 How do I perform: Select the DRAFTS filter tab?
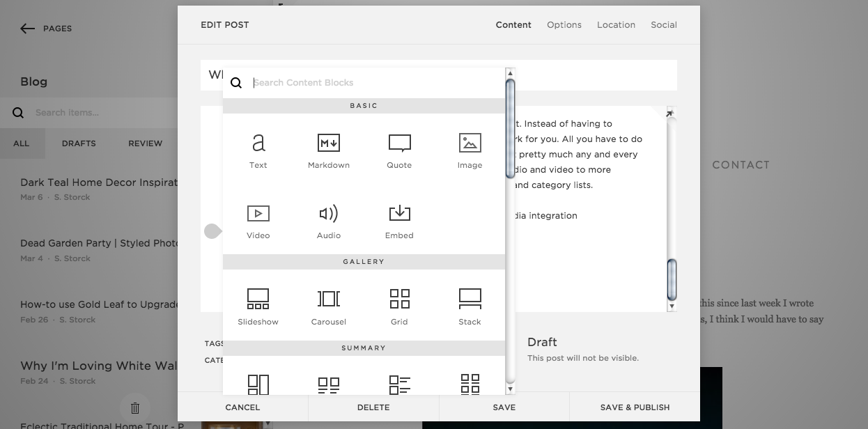(78, 143)
